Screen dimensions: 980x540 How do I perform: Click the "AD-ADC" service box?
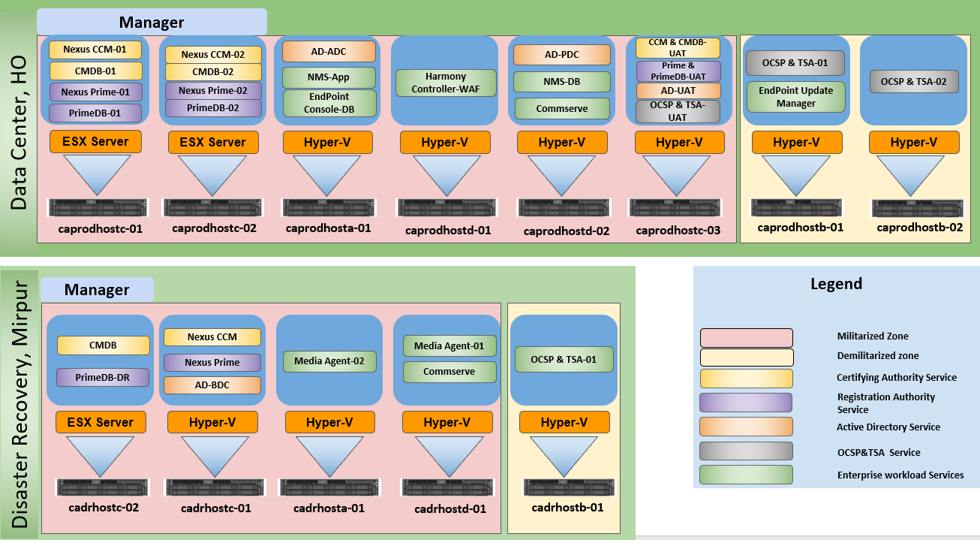click(329, 52)
